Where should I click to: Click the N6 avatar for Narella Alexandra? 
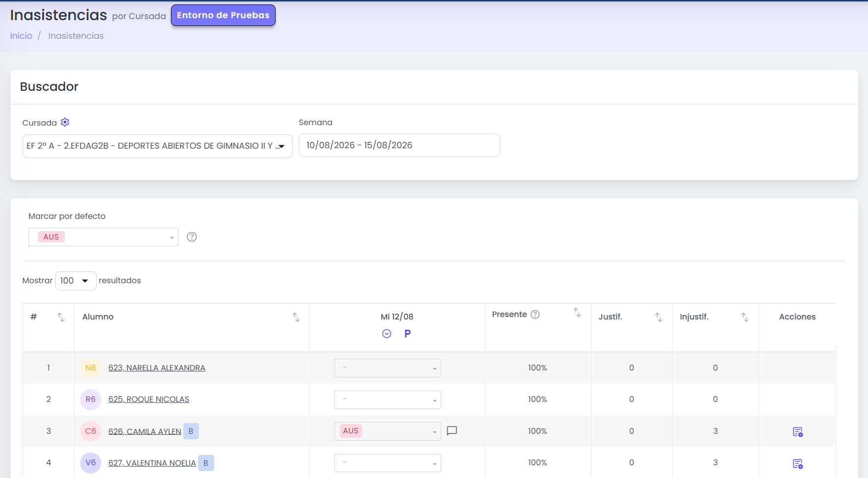[91, 368]
